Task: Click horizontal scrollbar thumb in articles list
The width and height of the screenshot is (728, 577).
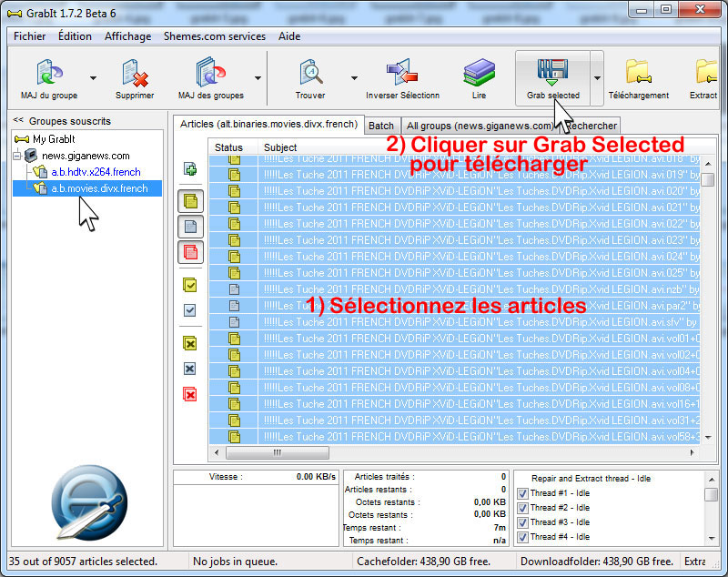Action: [x=278, y=452]
